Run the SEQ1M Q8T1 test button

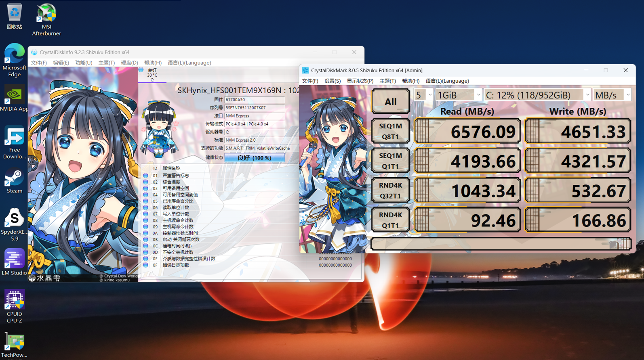pyautogui.click(x=390, y=131)
